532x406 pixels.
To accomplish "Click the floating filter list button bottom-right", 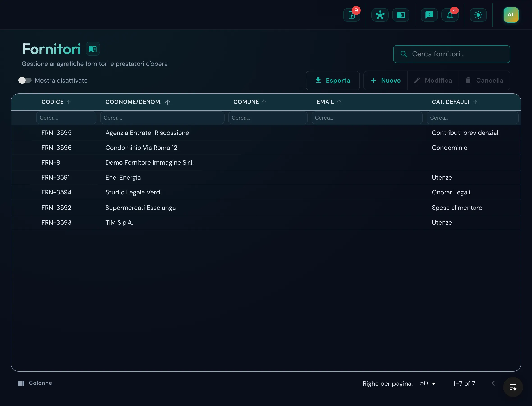I will coord(513,387).
